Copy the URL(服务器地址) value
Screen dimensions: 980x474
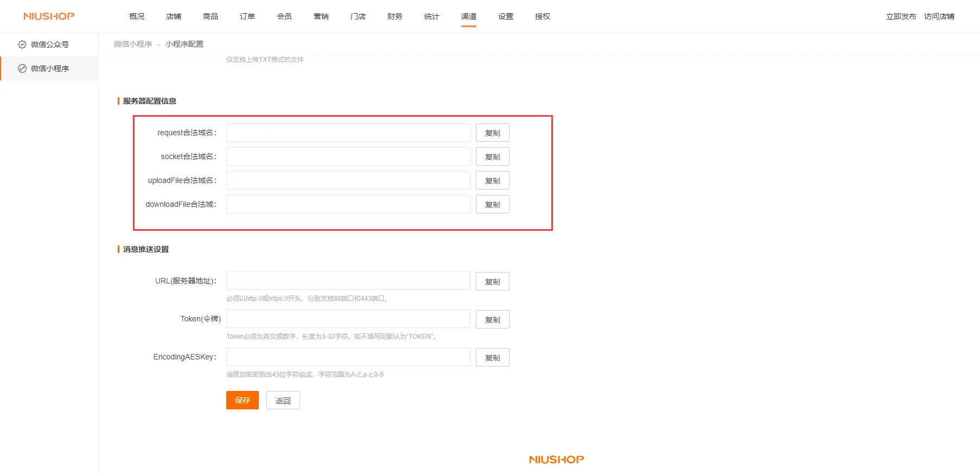pyautogui.click(x=492, y=282)
